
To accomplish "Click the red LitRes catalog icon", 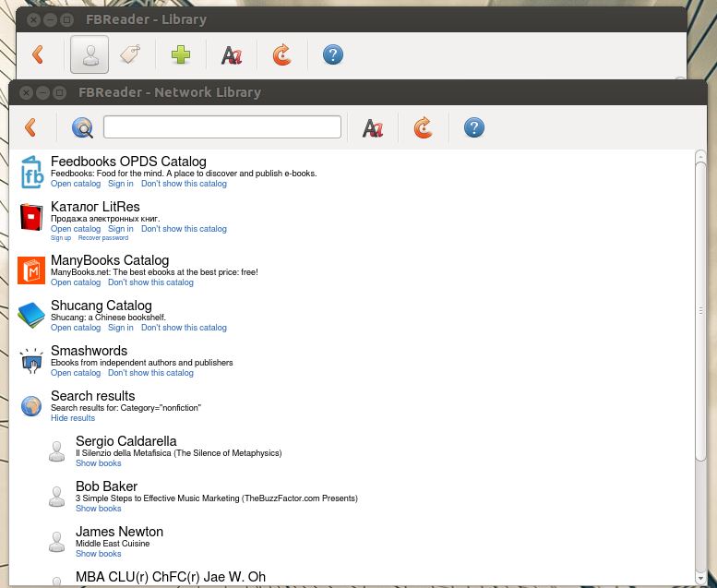I will coord(31,217).
